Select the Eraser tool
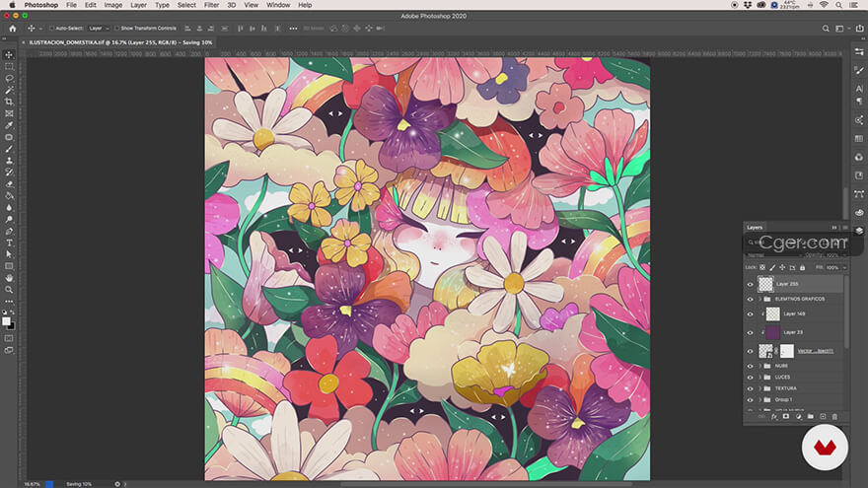Image resolution: width=868 pixels, height=488 pixels. pos(9,184)
